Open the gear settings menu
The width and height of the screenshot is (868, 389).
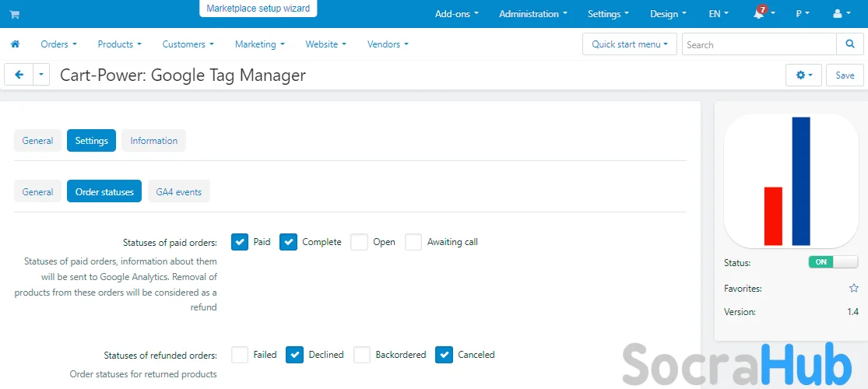(803, 75)
